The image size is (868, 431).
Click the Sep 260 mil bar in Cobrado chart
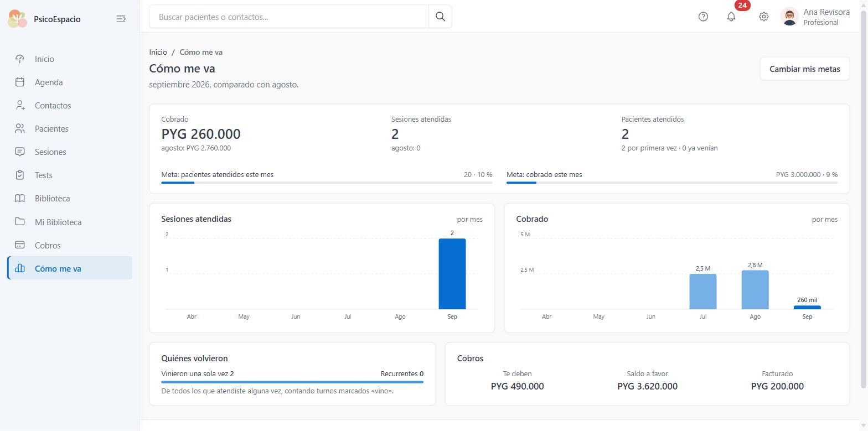tap(807, 307)
